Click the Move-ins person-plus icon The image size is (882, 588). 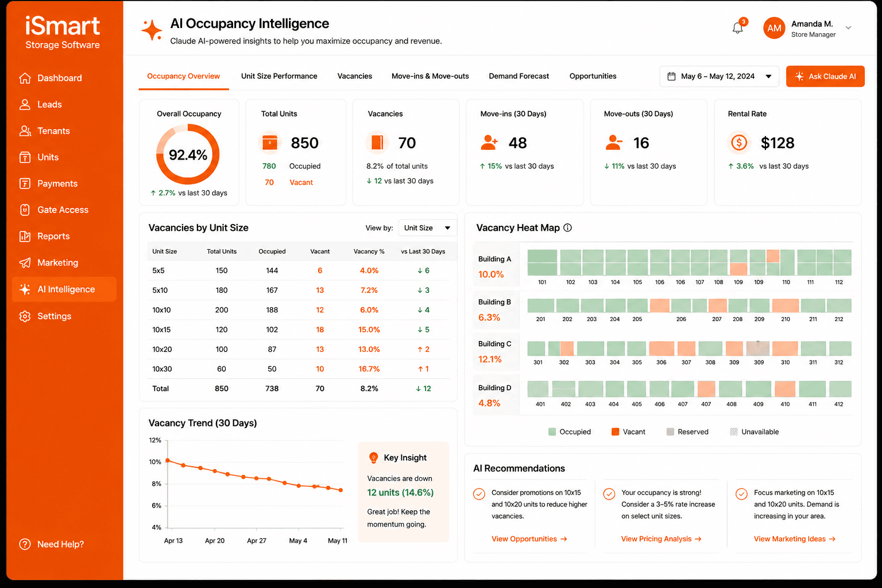pyautogui.click(x=489, y=142)
